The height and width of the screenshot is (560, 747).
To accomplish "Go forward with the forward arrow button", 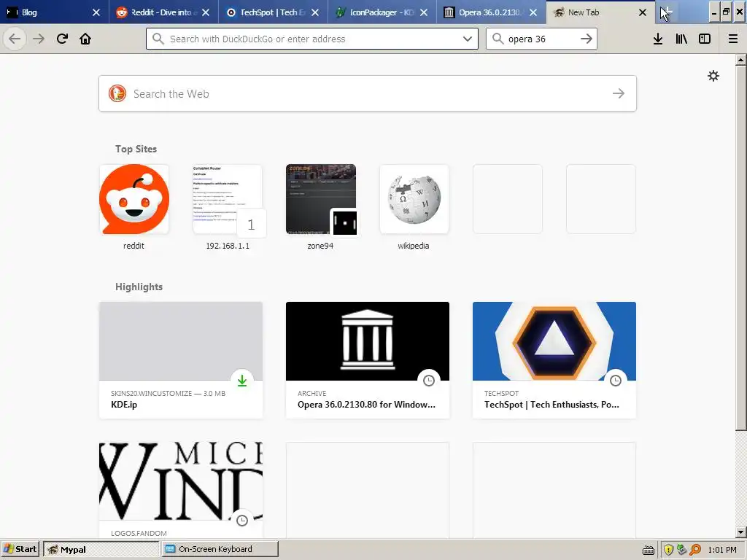I will [x=39, y=39].
